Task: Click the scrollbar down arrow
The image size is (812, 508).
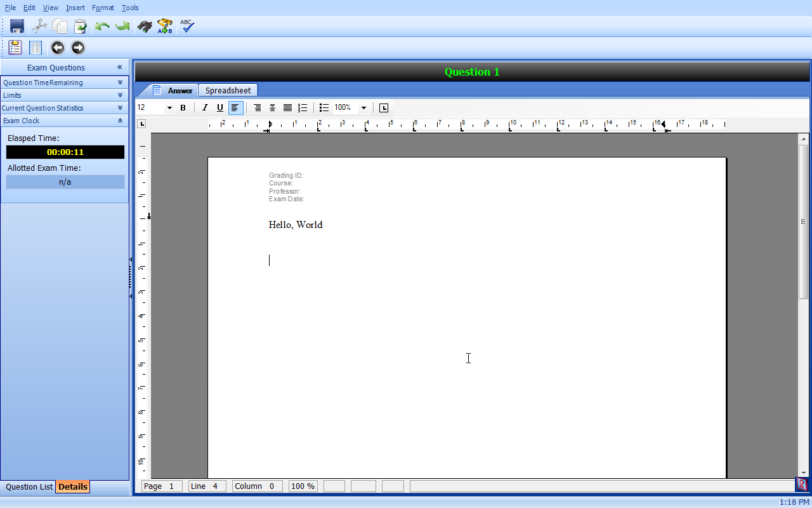Action: coord(803,472)
